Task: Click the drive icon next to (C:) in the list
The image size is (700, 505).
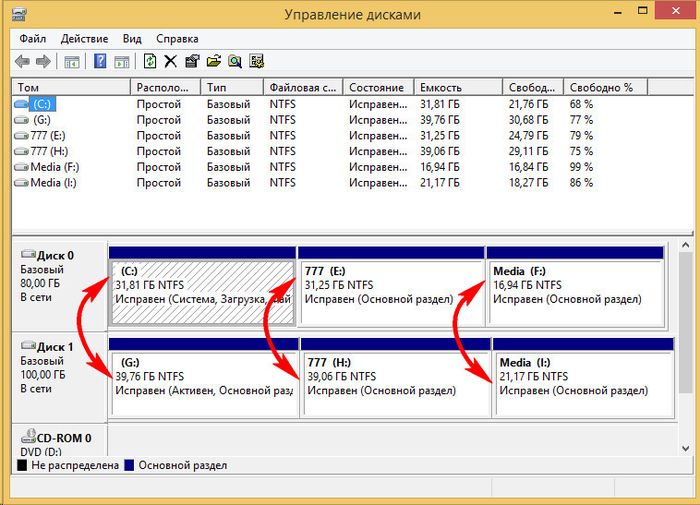Action: point(21,104)
